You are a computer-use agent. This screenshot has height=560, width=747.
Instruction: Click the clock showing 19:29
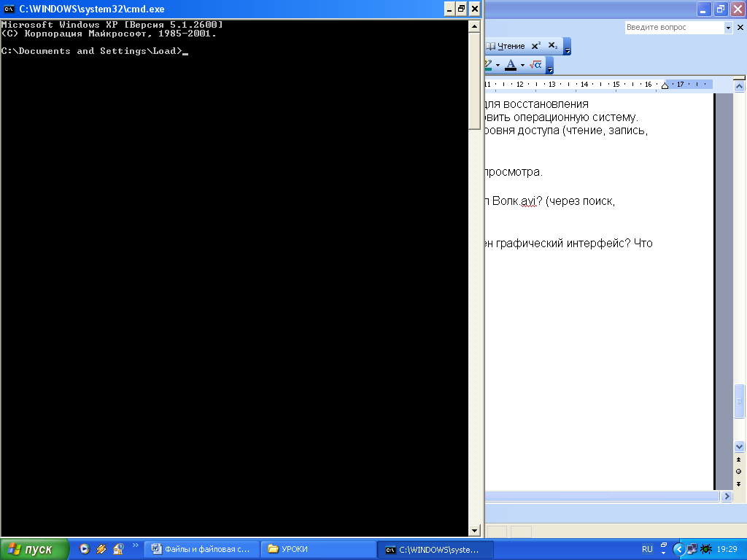click(727, 549)
